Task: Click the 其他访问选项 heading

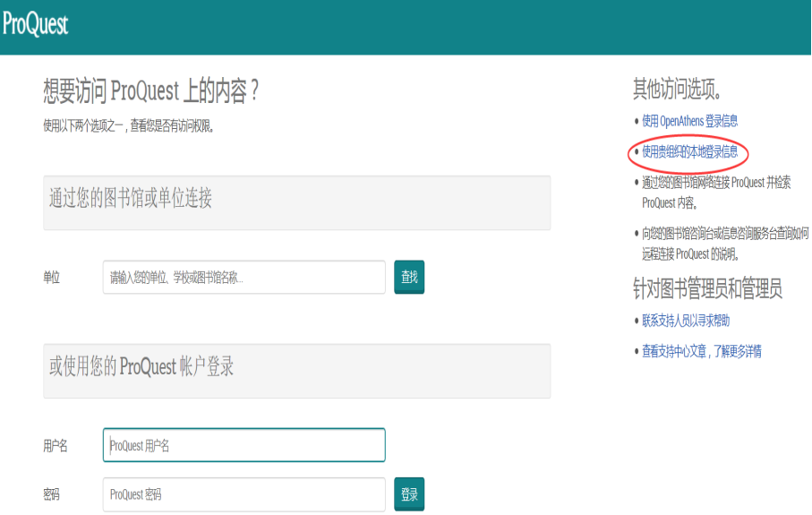Action: click(x=677, y=89)
